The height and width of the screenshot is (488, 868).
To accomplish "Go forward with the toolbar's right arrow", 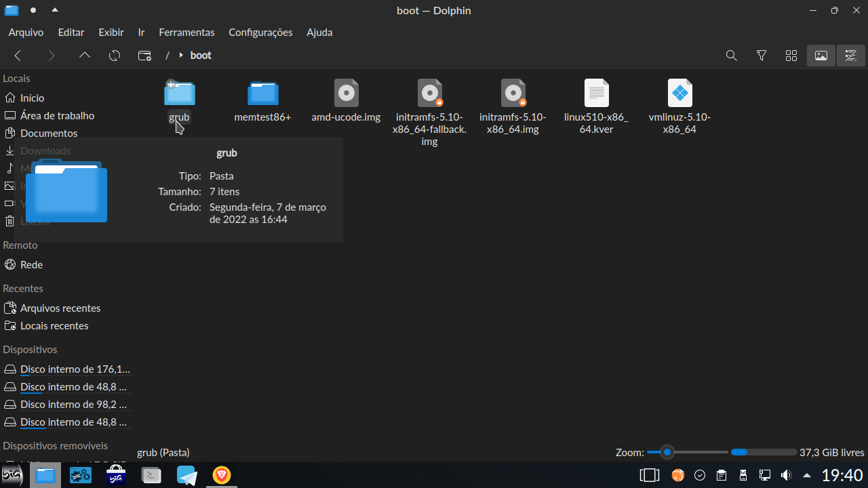I will coord(51,56).
